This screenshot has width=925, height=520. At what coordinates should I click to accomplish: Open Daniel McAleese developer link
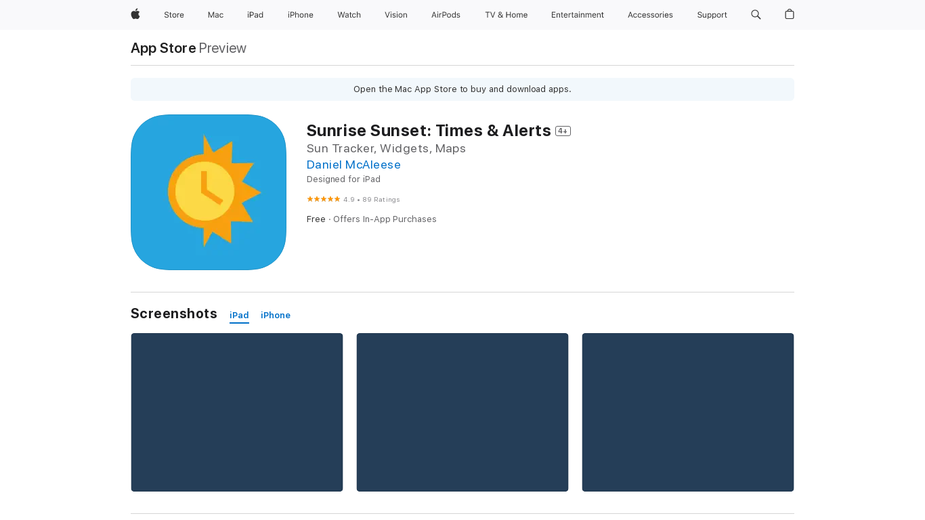pos(353,165)
